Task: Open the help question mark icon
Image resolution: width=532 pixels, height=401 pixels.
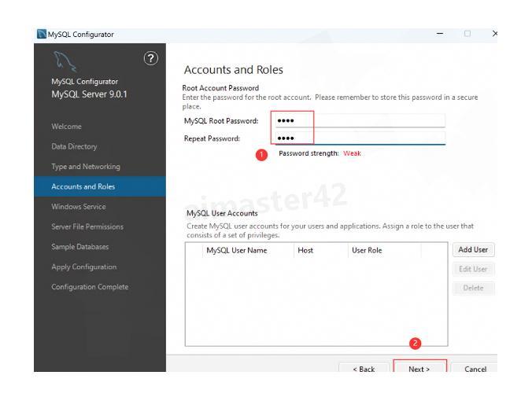Action: pos(150,58)
